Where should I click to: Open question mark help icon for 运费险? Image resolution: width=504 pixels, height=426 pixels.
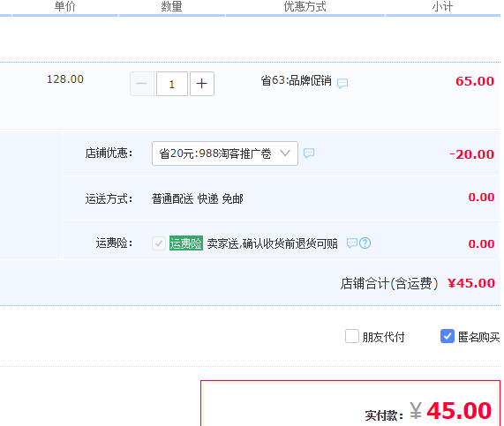point(365,243)
